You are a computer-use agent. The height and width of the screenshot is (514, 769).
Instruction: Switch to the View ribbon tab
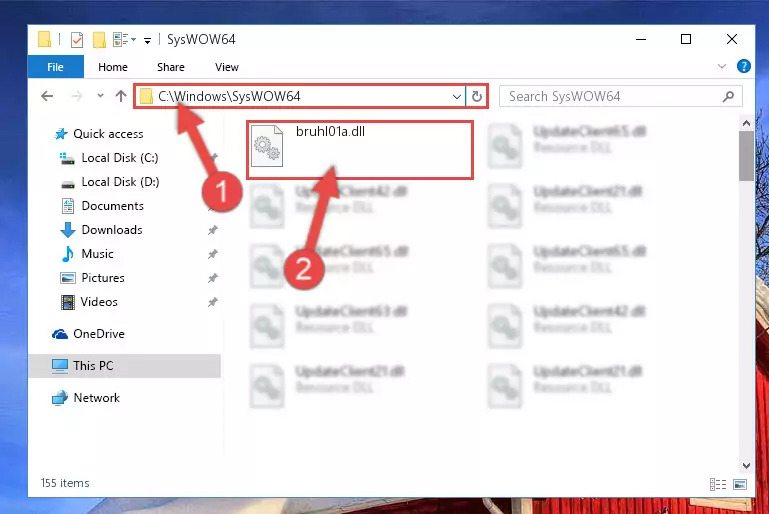[227, 67]
